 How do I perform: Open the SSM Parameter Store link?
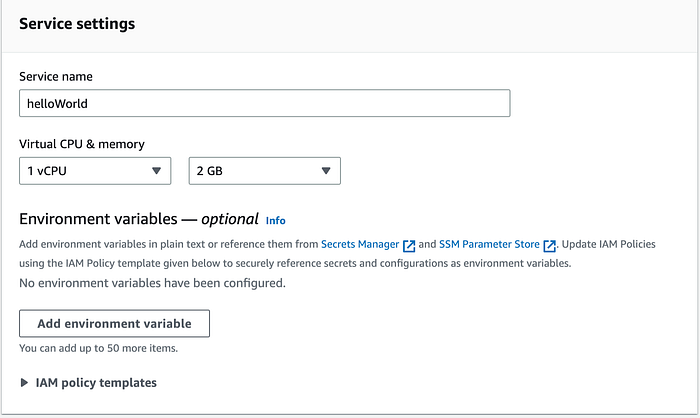pyautogui.click(x=489, y=244)
